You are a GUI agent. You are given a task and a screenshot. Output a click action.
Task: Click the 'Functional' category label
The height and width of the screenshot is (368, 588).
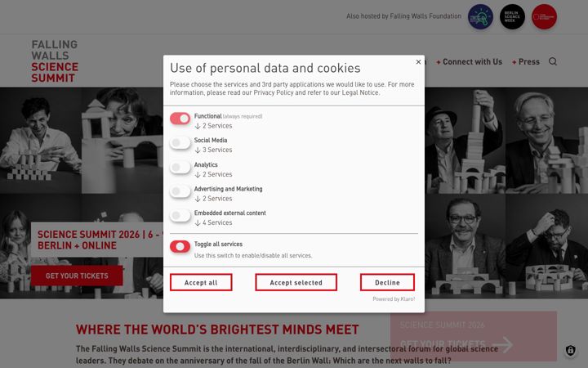[x=208, y=116]
